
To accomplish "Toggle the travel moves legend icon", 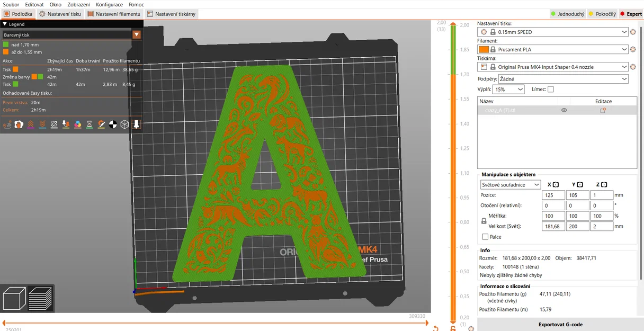I will (7, 124).
